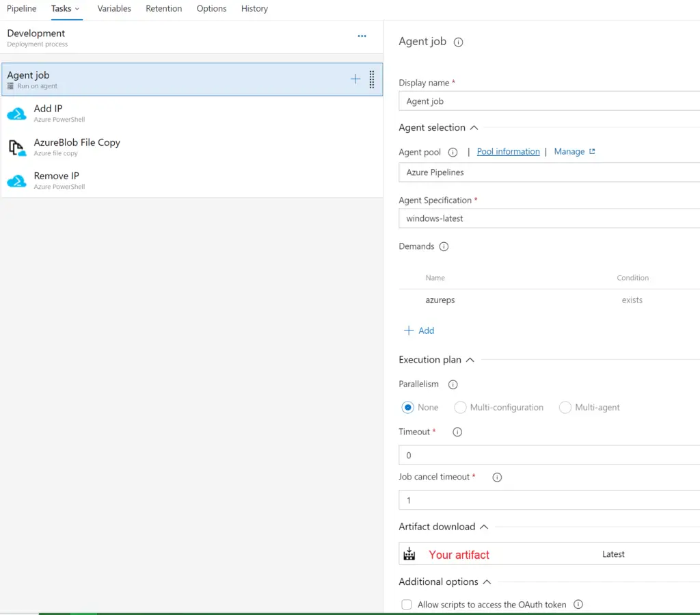Switch to the Variables tab

[x=113, y=8]
